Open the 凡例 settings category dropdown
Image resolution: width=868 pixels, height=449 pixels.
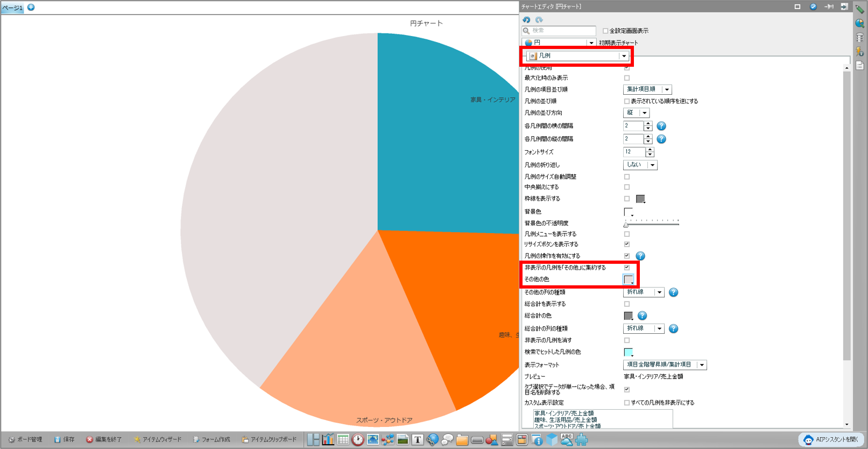coord(577,55)
